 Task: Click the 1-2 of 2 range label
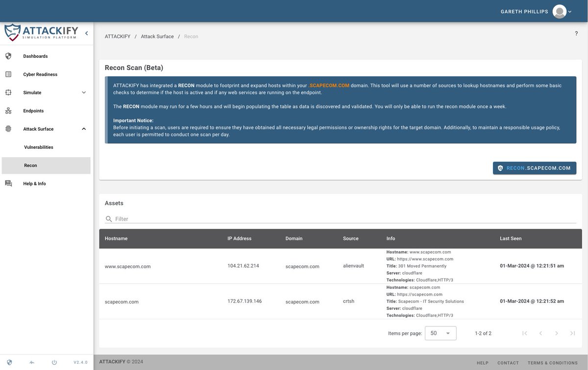483,333
